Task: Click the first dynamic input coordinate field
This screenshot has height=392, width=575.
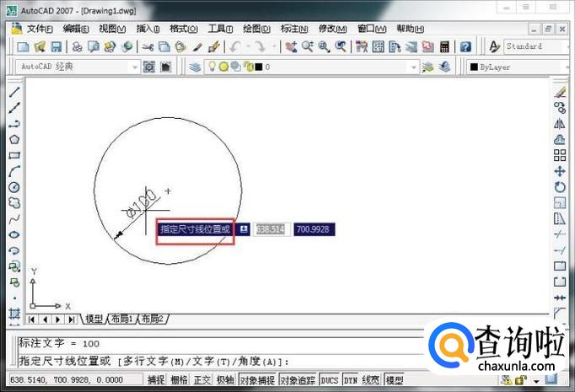Action: click(x=271, y=229)
